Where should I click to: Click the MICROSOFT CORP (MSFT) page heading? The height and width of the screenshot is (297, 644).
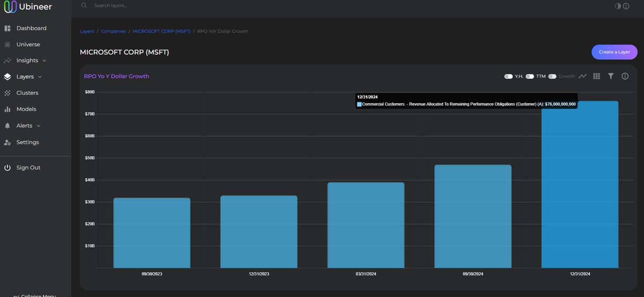(125, 52)
